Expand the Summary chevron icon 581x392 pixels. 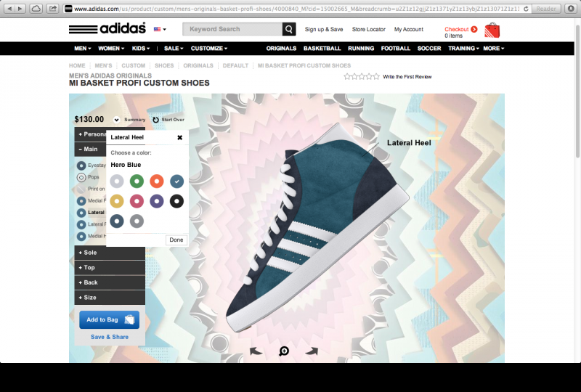pyautogui.click(x=116, y=120)
